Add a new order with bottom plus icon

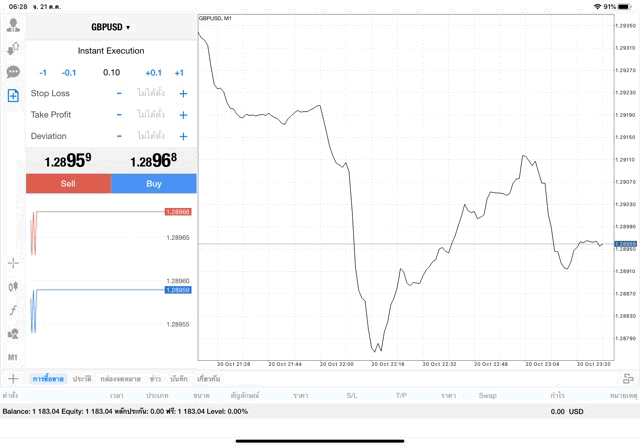[x=13, y=378]
